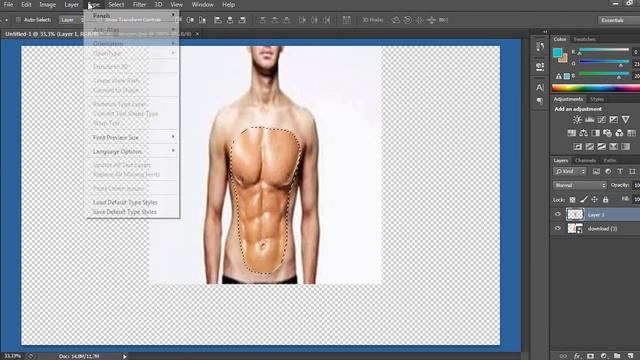Open the Paragraph panel icon
This screenshot has height=360, width=640.
click(540, 101)
